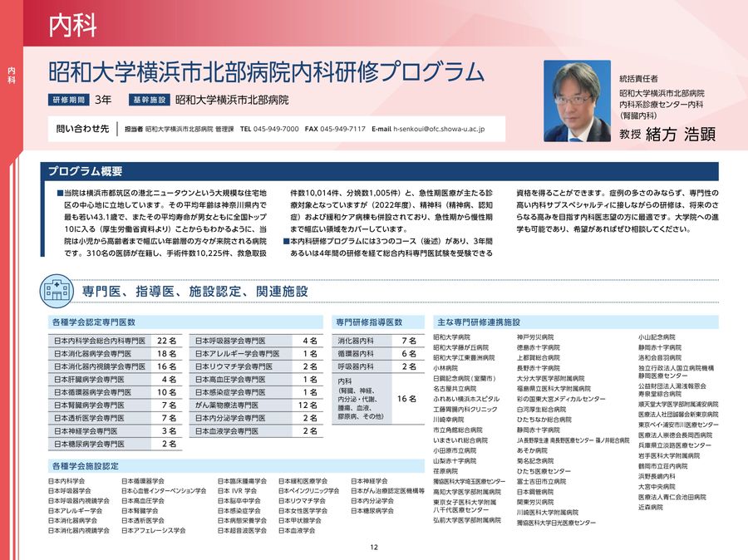Select the vertical 内科 side tab

11,76
